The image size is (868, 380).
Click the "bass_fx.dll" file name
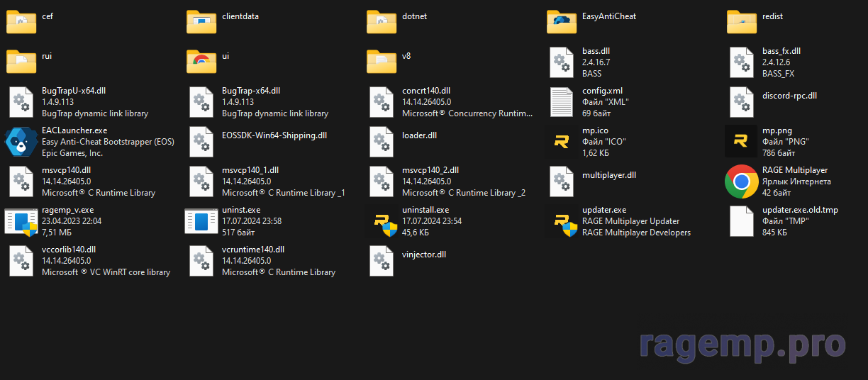point(781,51)
